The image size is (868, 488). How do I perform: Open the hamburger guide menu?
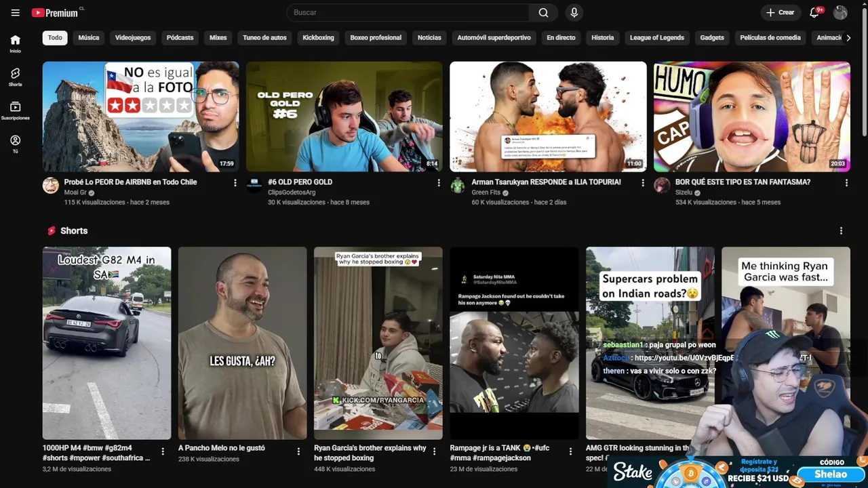(16, 13)
